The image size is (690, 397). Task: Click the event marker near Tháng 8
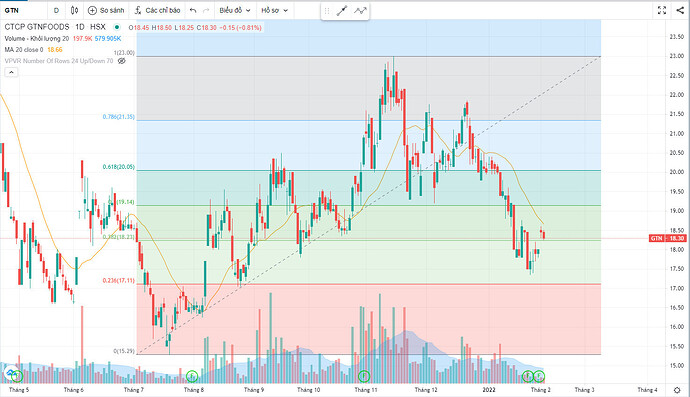point(192,376)
